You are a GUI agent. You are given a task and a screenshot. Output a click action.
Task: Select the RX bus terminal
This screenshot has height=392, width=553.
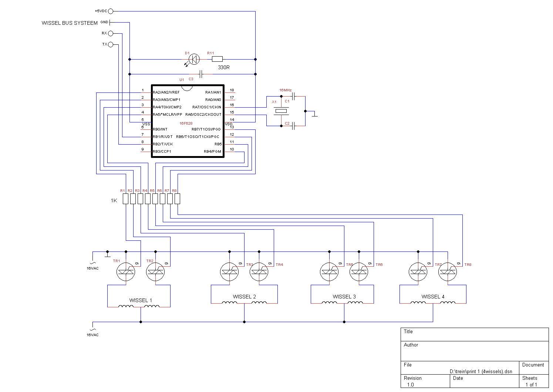click(x=110, y=34)
